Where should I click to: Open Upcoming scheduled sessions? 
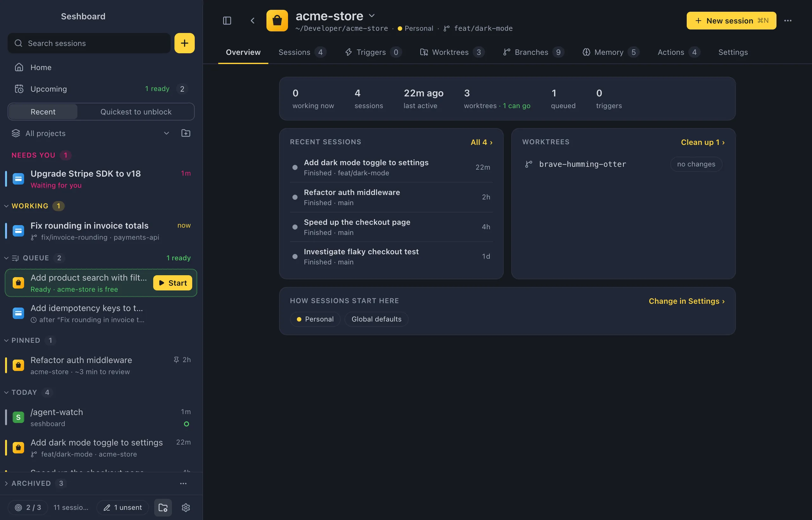(x=101, y=89)
